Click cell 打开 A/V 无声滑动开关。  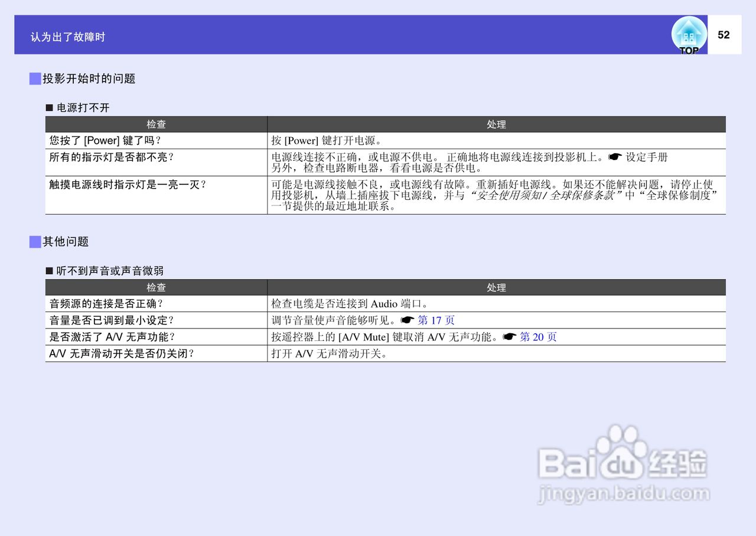pyautogui.click(x=496, y=353)
